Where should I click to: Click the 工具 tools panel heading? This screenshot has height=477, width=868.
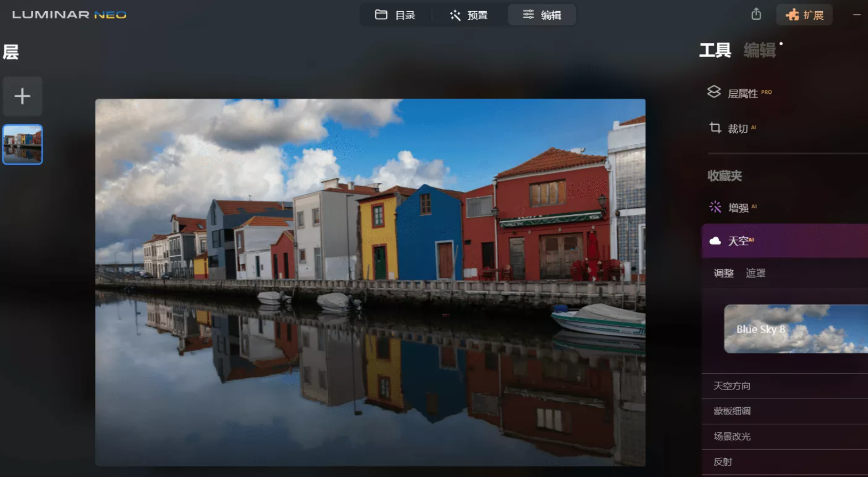pyautogui.click(x=715, y=51)
